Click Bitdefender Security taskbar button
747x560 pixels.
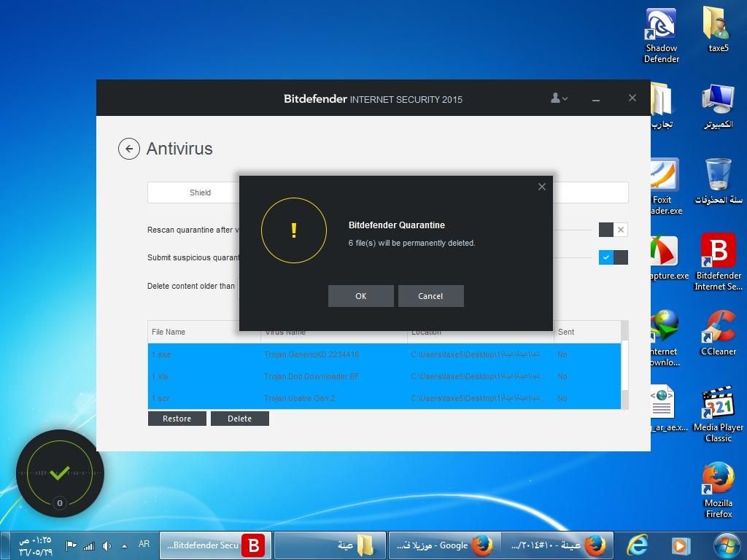215,545
